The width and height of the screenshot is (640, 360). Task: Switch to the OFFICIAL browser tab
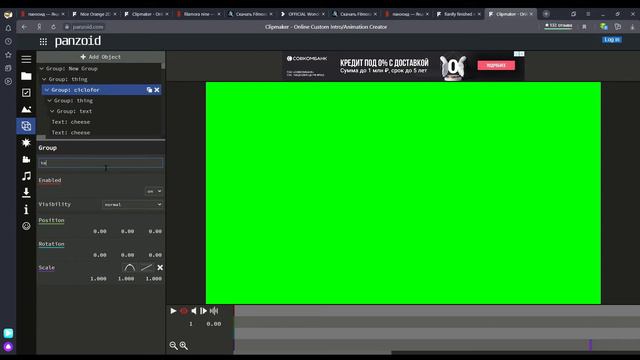(x=302, y=14)
